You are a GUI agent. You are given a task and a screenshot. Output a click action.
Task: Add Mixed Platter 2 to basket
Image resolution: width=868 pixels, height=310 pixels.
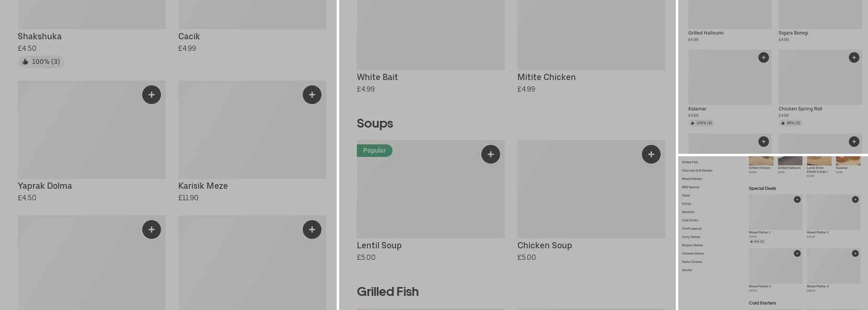(x=855, y=200)
